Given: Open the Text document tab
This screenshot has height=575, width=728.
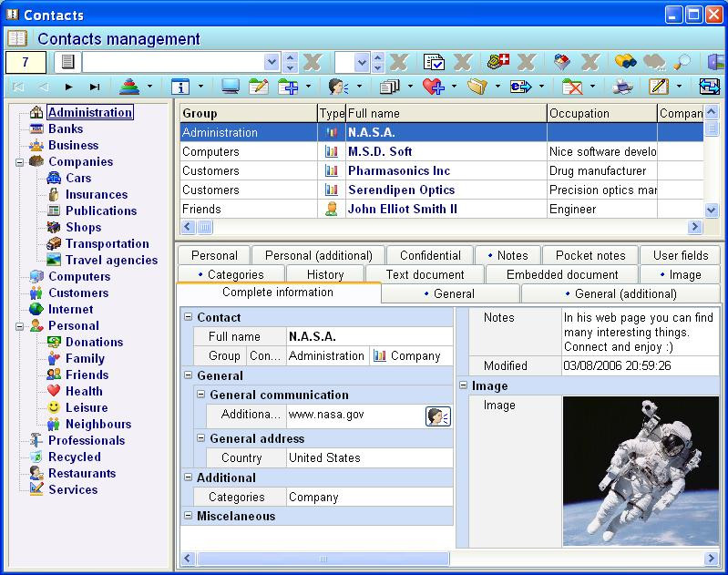Looking at the screenshot, I should pos(425,274).
